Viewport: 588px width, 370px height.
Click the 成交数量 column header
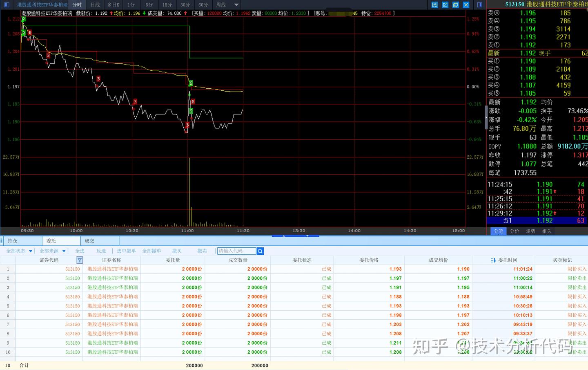(238, 260)
